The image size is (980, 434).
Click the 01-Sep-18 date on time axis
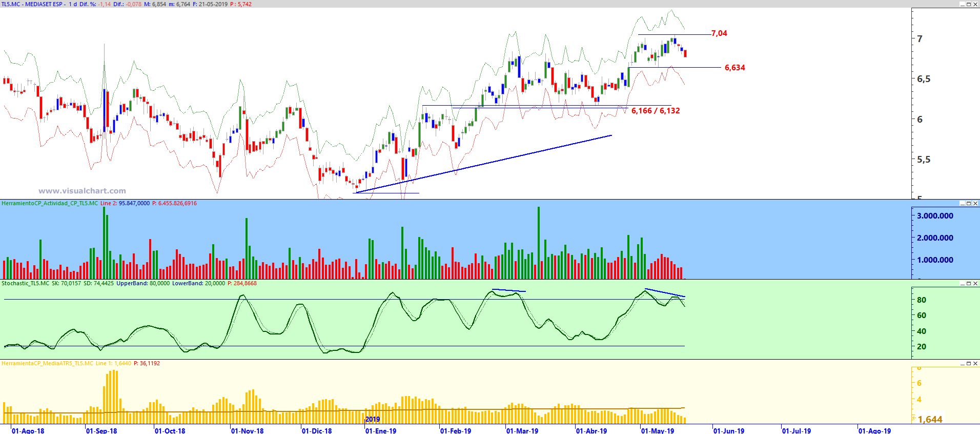point(101,431)
